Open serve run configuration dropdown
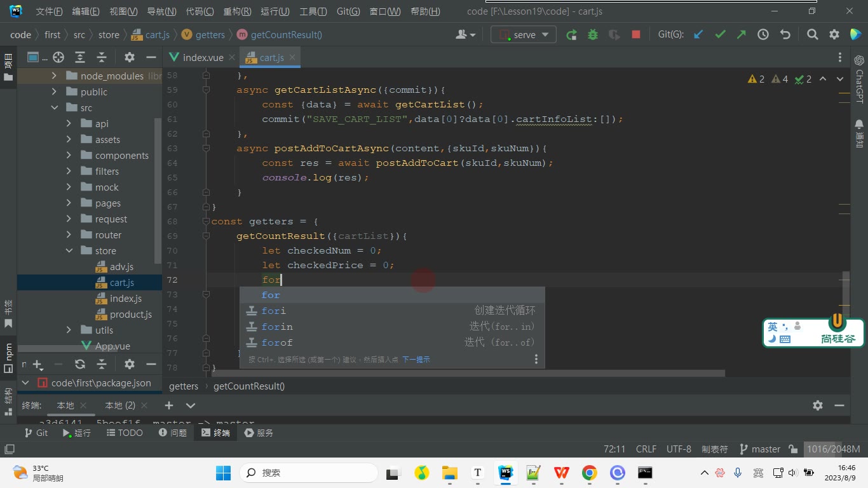The height and width of the screenshot is (488, 868). [524, 35]
